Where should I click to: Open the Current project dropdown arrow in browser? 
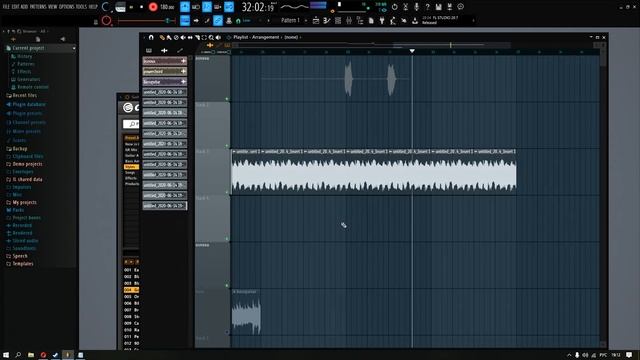pyautogui.click(x=74, y=48)
